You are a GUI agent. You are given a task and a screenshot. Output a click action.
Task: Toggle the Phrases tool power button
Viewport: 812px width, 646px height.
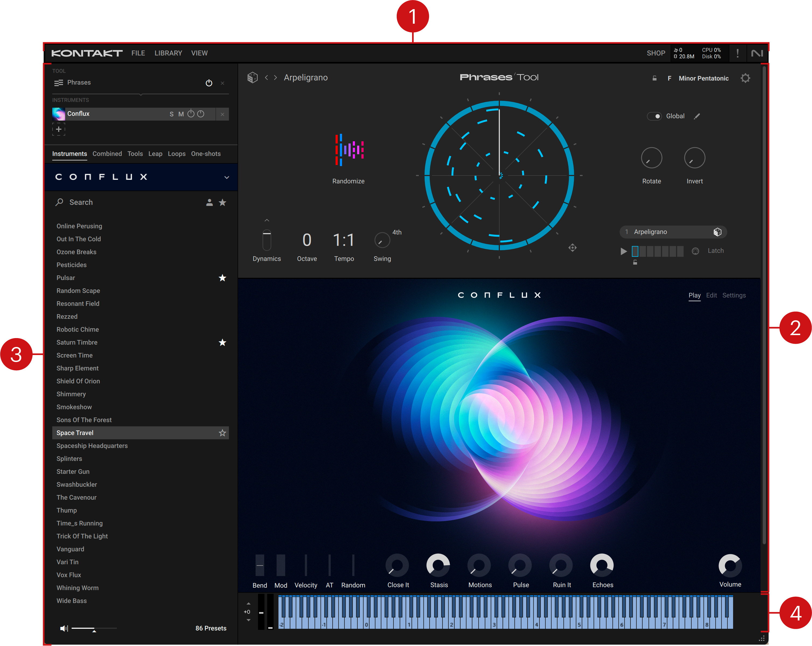tap(209, 83)
